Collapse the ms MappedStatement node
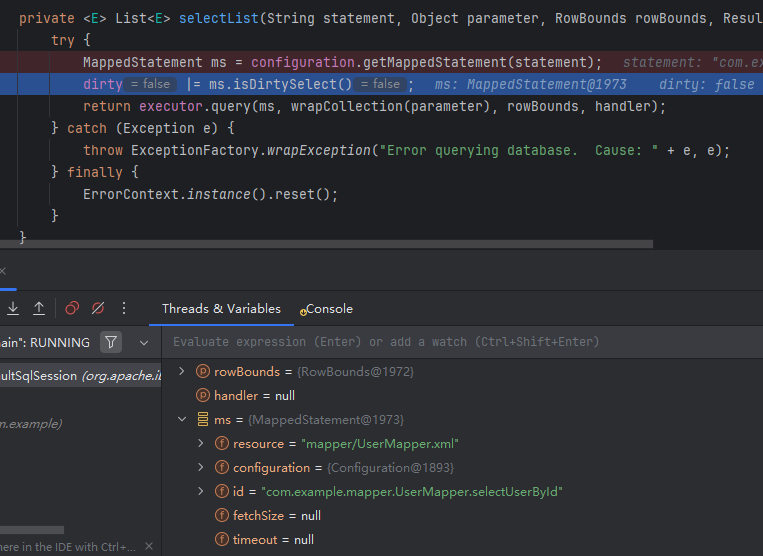 [x=182, y=419]
